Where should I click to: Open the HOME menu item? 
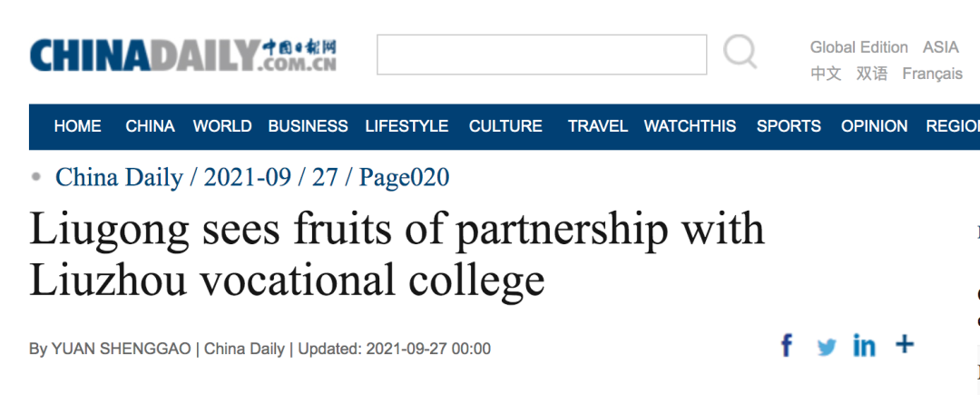click(x=77, y=126)
